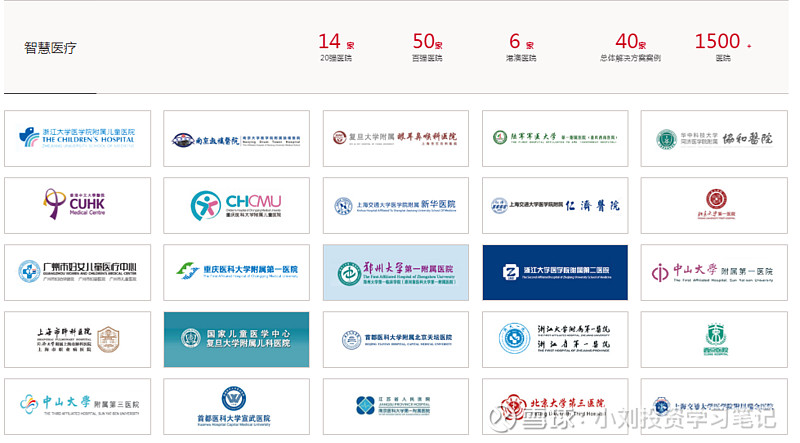
Task: Click the green 西京医院 emblem logo
Action: 716,339
